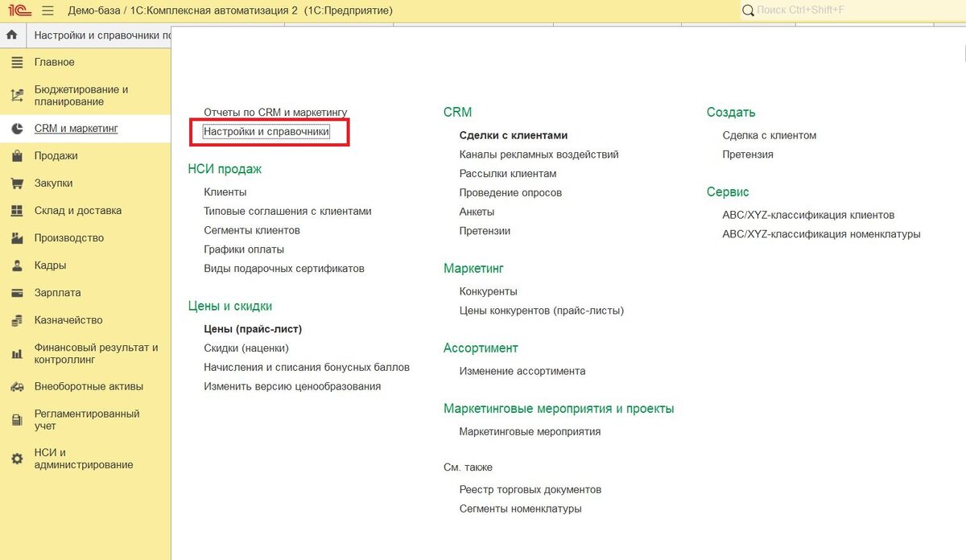This screenshot has height=560, width=966.
Task: Open Рассылки клиентам
Action: [x=508, y=174]
